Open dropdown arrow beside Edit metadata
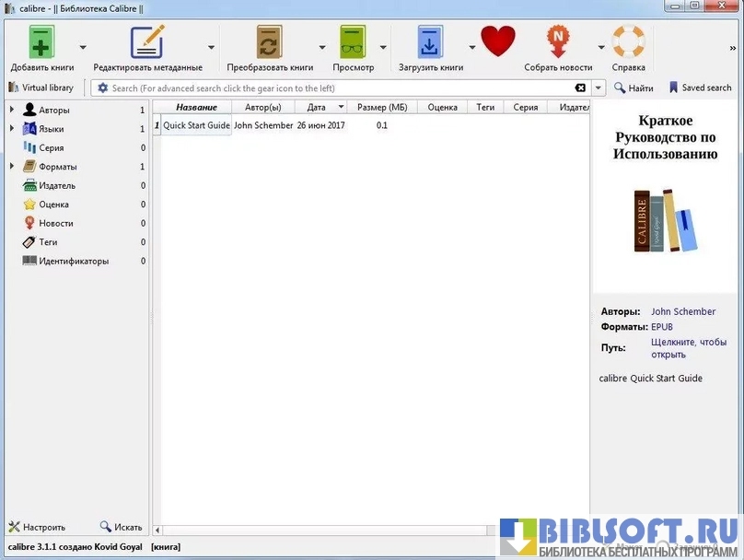The width and height of the screenshot is (744, 560). [x=211, y=47]
